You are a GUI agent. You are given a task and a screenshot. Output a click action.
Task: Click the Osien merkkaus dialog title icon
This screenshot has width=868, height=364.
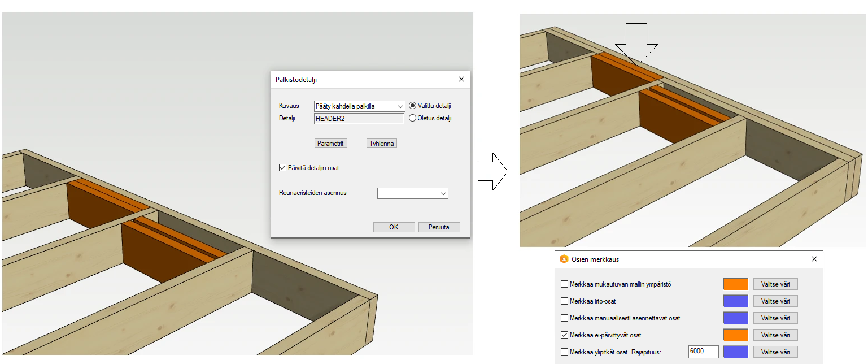tap(563, 259)
